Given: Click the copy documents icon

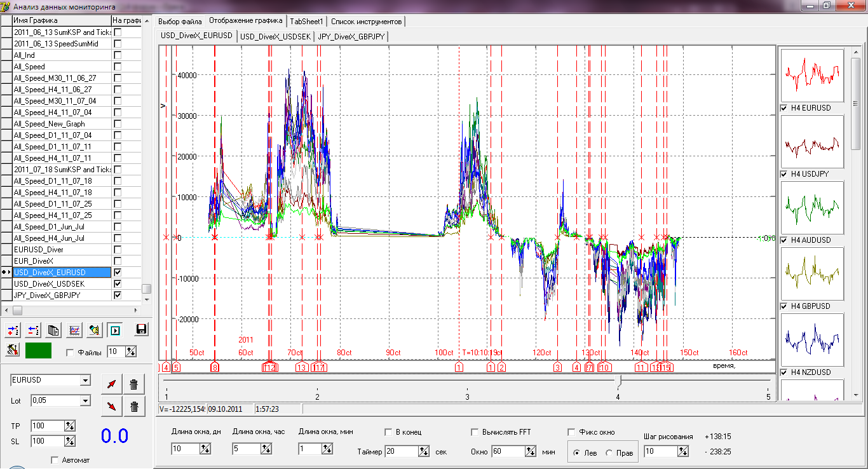Looking at the screenshot, I should pos(54,330).
